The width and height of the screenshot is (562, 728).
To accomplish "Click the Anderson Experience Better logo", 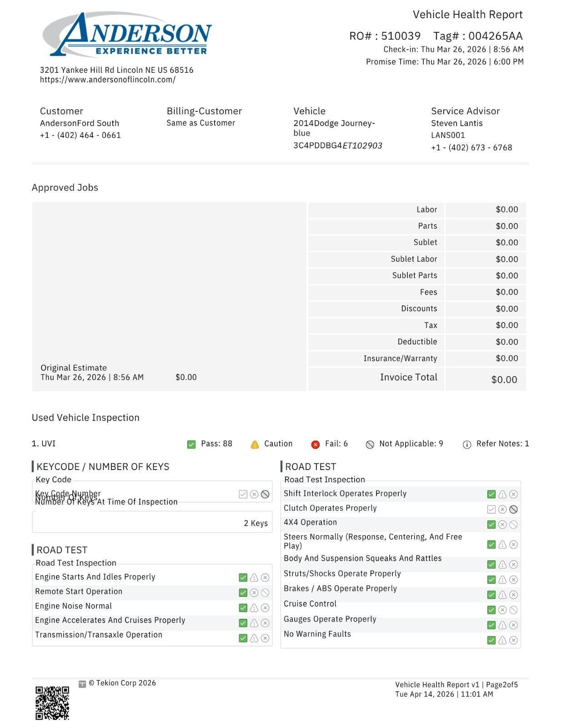I will [127, 34].
